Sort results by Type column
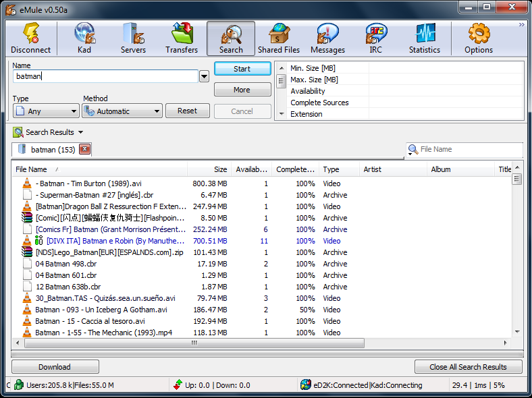 click(x=339, y=169)
